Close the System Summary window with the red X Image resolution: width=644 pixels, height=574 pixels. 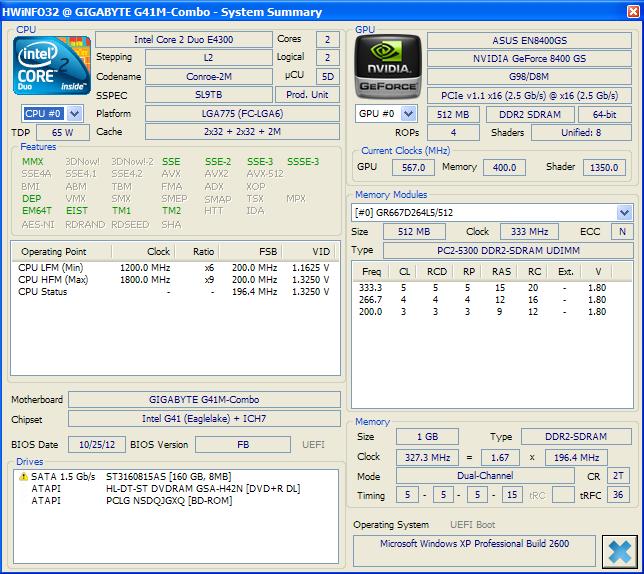pyautogui.click(x=633, y=11)
